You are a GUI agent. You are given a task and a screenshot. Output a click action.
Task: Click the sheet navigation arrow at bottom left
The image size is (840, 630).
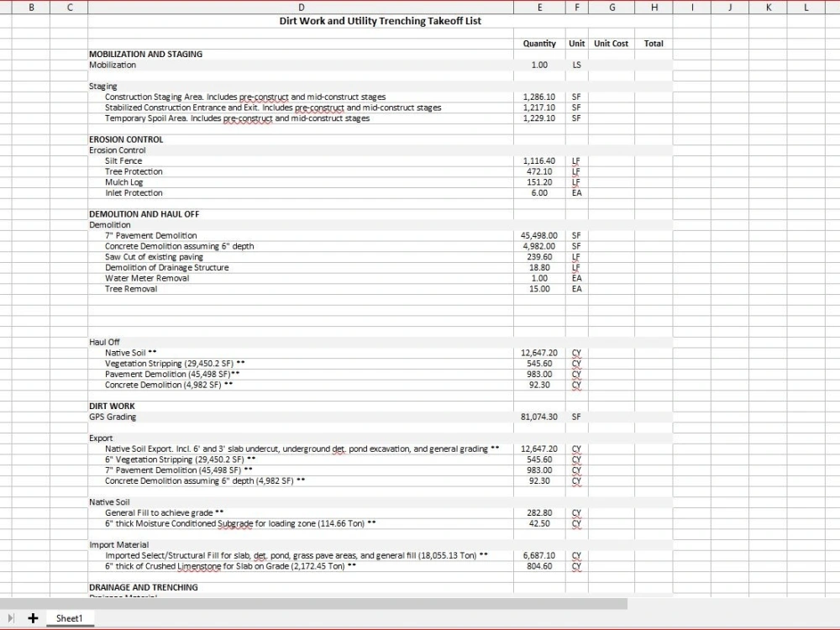(x=12, y=618)
